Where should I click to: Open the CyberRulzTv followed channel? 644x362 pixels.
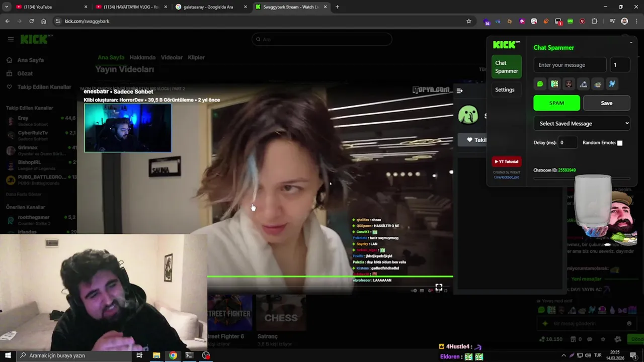pyautogui.click(x=40, y=135)
